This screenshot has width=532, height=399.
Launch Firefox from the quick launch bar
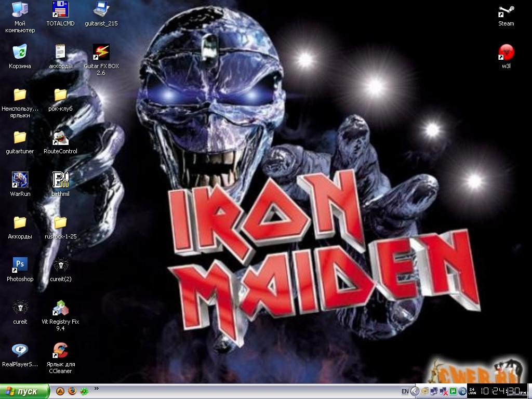(72, 391)
